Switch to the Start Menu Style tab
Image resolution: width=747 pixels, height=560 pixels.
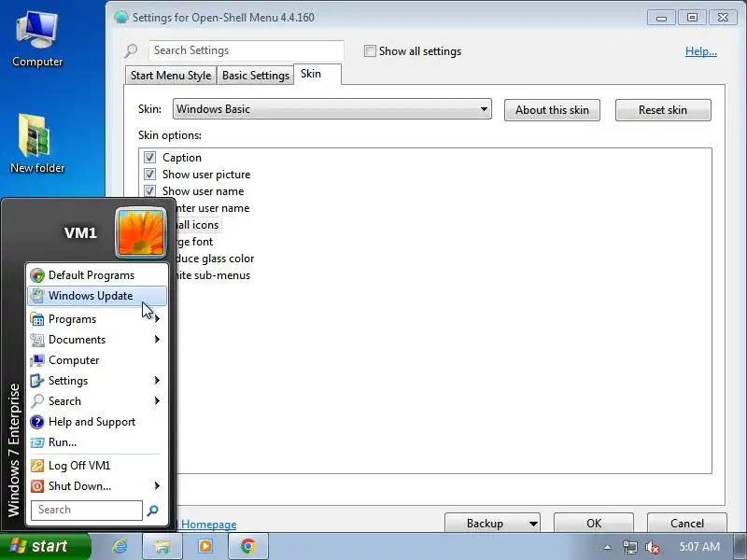click(171, 76)
